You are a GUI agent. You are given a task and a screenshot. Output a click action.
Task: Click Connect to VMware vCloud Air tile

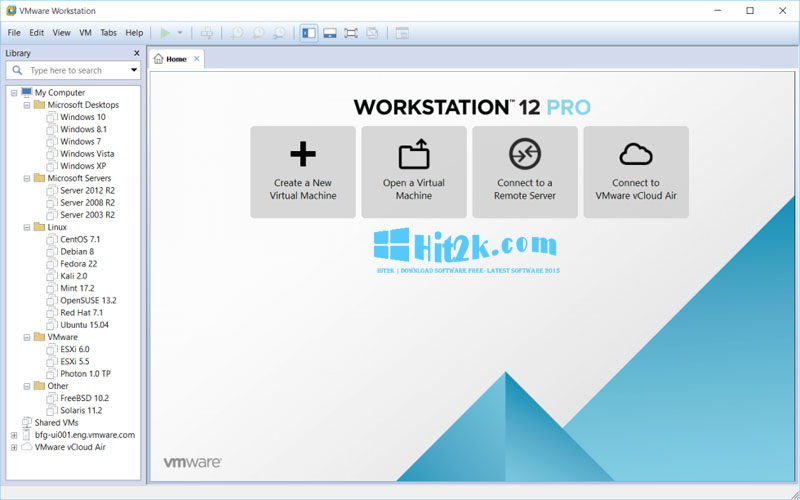636,172
